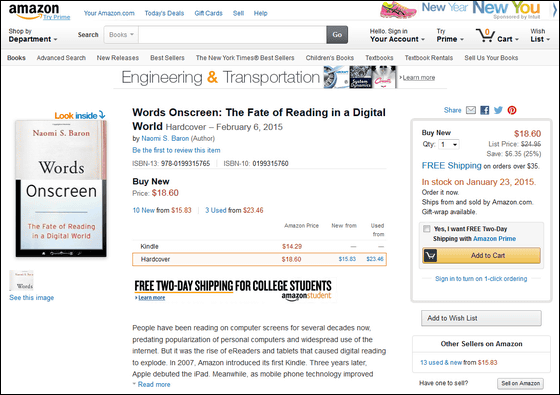Click FREE Shipping link in buy box
The image size is (560, 395).
[x=451, y=166]
